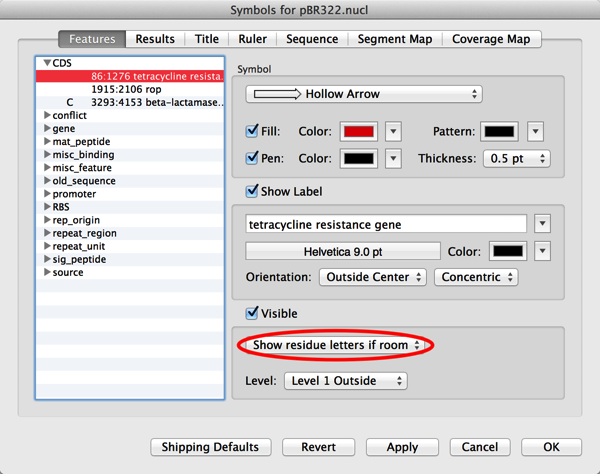Click the black Pen color swatch

(x=359, y=159)
